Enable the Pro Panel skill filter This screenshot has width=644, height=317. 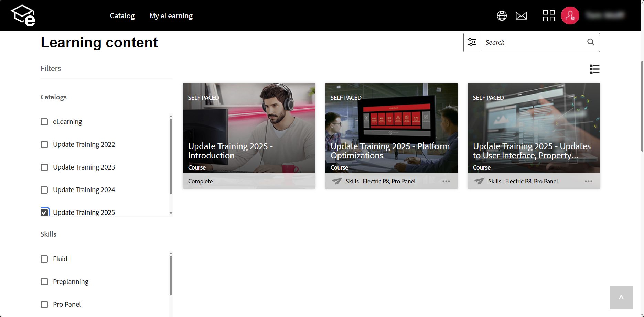click(44, 304)
